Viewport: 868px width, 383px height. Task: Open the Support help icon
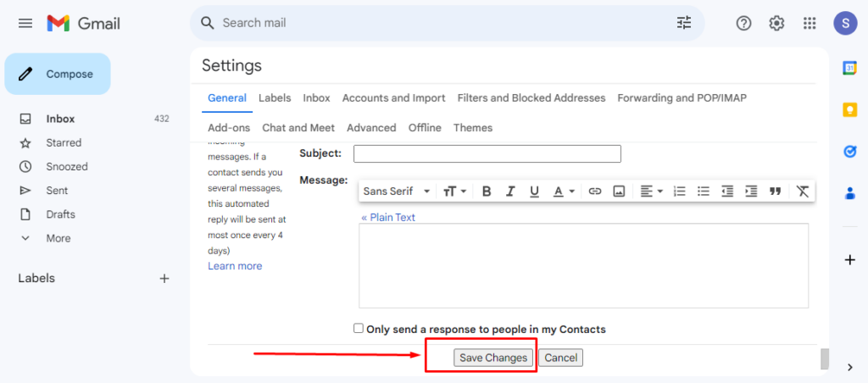[x=743, y=23]
